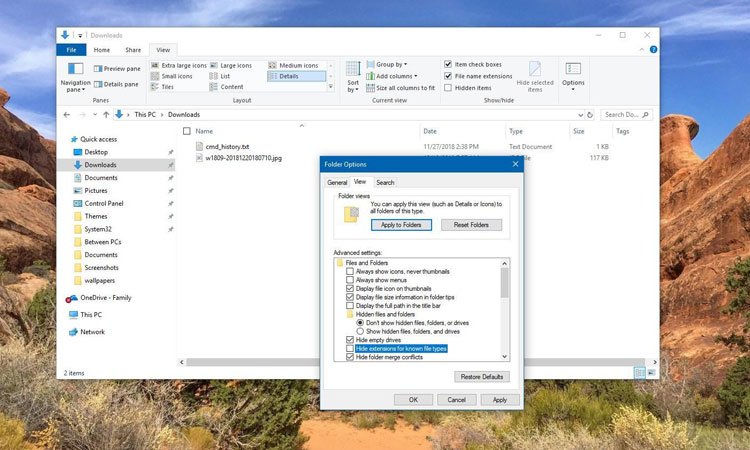Switch to the General tab in Folder Options

337,182
